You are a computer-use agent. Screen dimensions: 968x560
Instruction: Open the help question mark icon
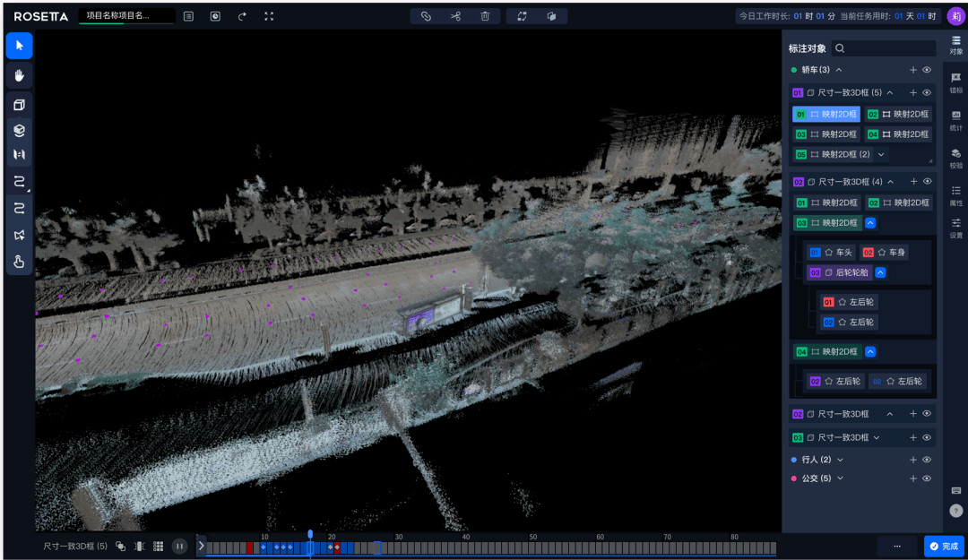click(x=956, y=511)
